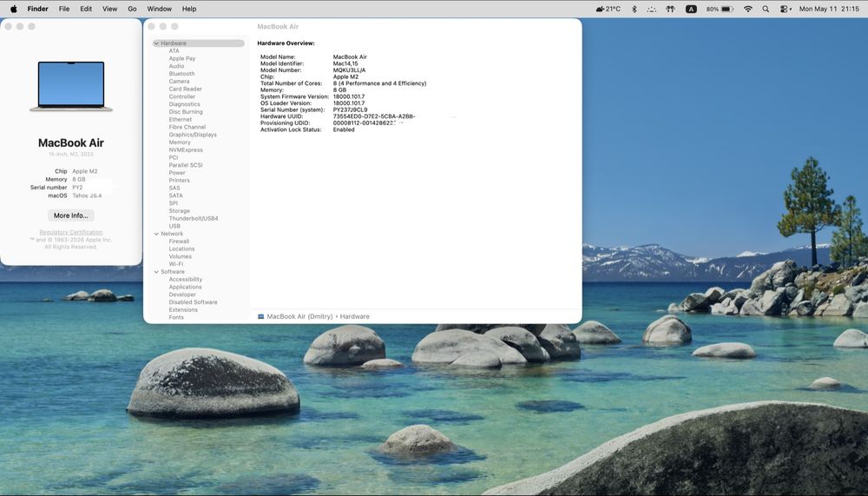Click 'MacBook Air (Dmitry)' in path bar

(299, 316)
